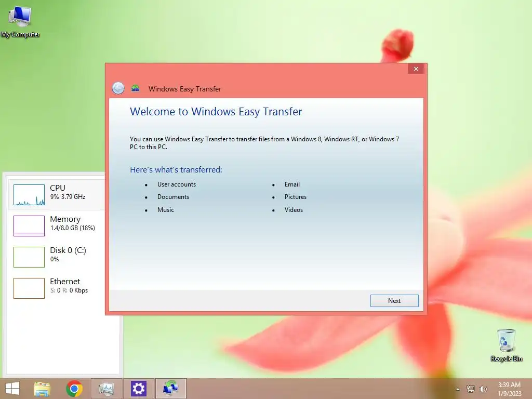The width and height of the screenshot is (532, 399).
Task: Show hidden icons in system tray
Action: click(458, 389)
